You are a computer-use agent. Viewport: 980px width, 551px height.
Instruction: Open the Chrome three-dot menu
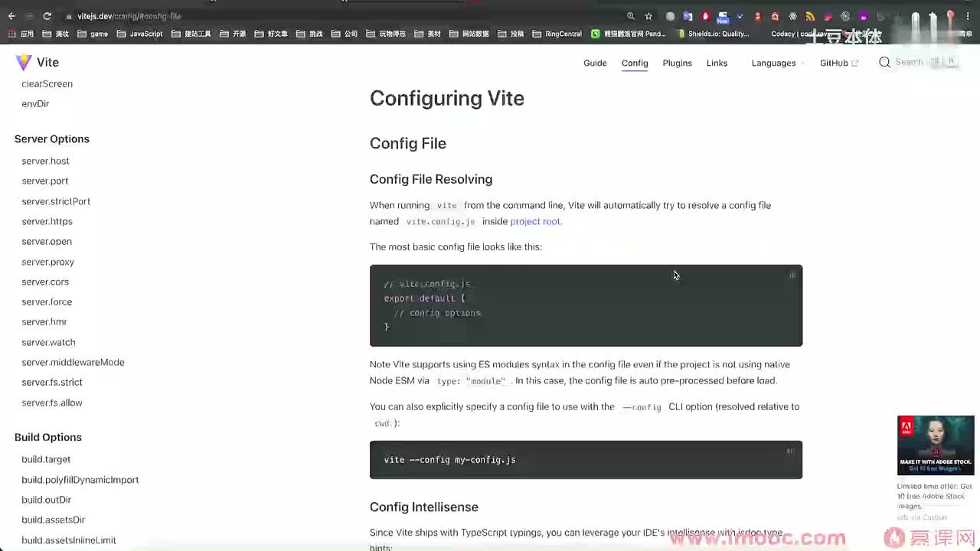tap(969, 16)
